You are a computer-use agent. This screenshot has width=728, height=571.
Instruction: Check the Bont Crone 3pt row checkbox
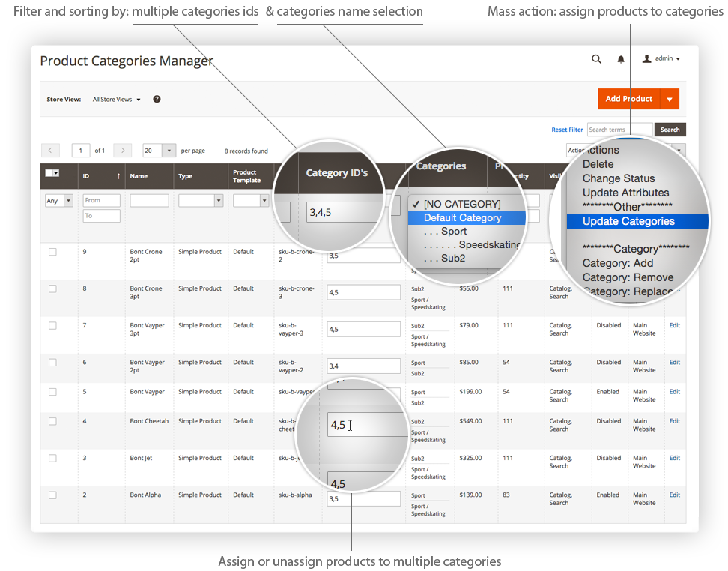tap(52, 289)
